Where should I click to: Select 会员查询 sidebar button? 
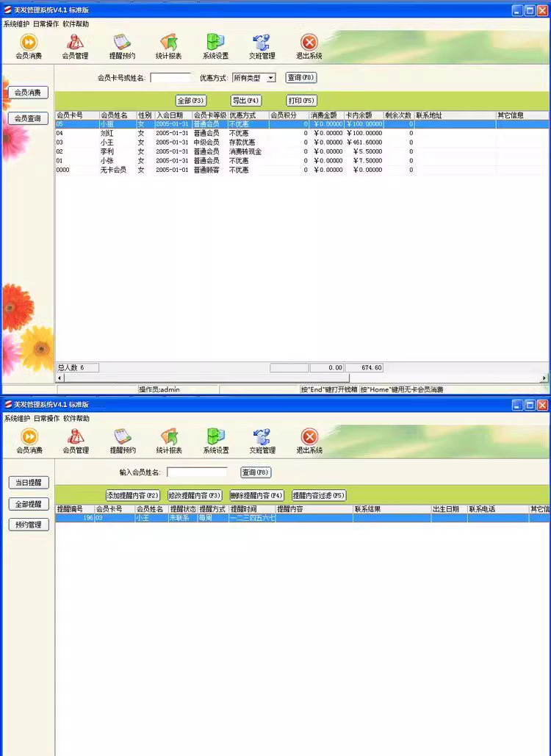coord(28,118)
